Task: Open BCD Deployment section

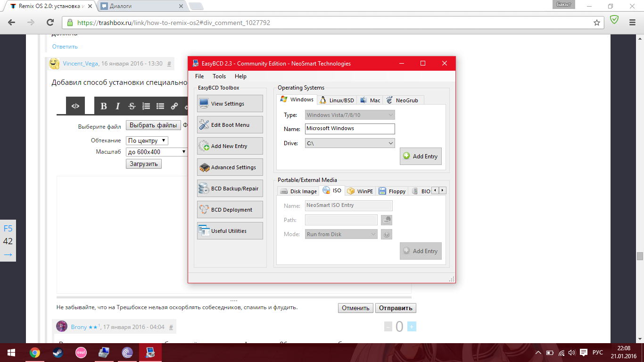Action: tap(230, 210)
